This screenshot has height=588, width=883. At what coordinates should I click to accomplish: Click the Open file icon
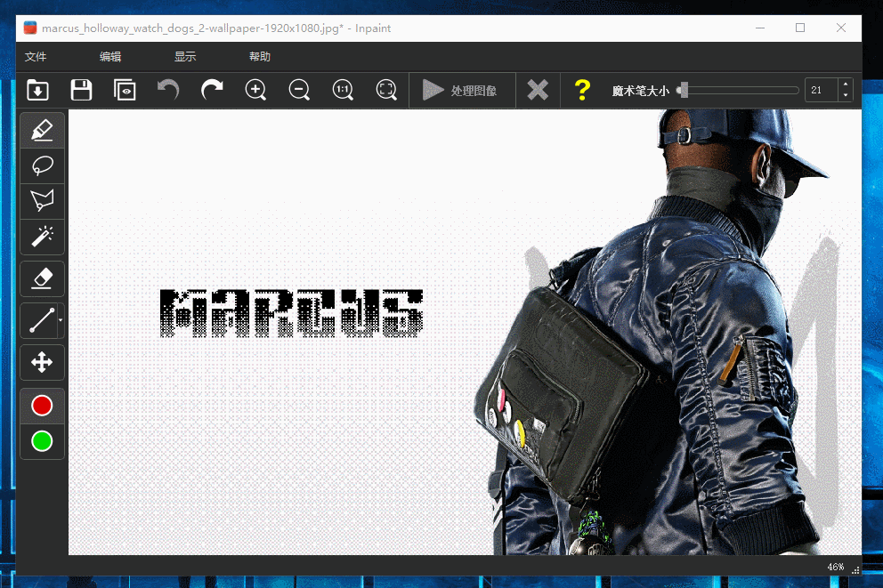[37, 90]
